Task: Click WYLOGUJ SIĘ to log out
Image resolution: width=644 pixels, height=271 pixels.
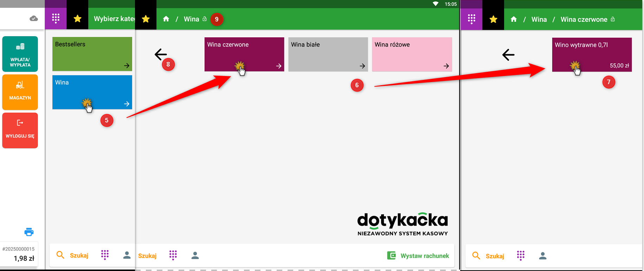Action: point(20,130)
